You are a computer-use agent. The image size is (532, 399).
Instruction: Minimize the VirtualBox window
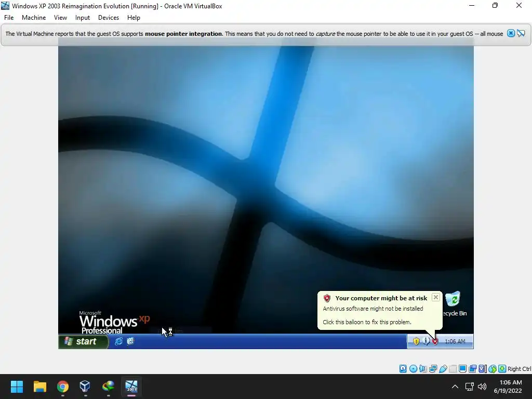[472, 5]
